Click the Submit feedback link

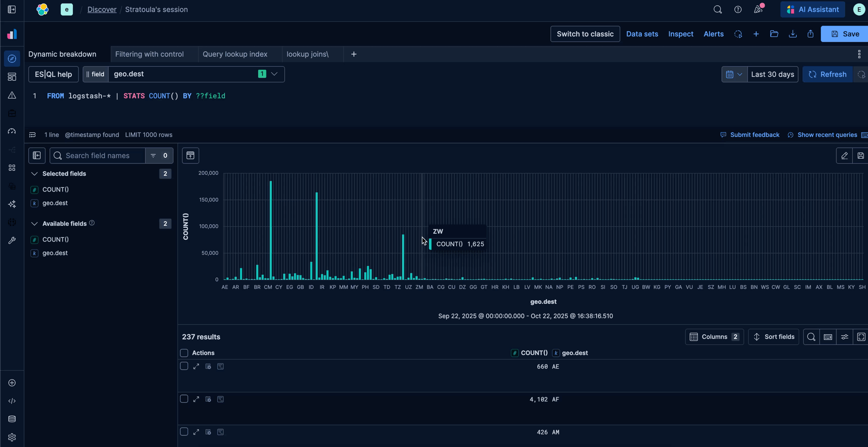click(754, 135)
